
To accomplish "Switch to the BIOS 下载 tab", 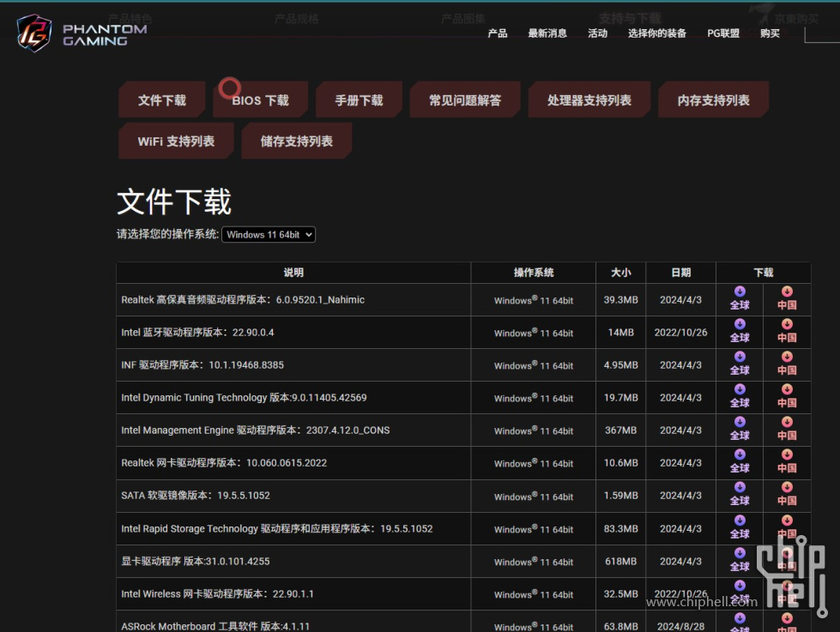I will tap(260, 100).
